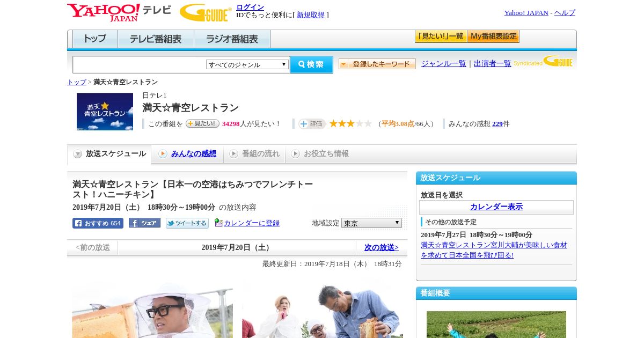Viewport: 644px width, 338px height.
Task: Open カレンダー表示 link
Action: coord(496,207)
